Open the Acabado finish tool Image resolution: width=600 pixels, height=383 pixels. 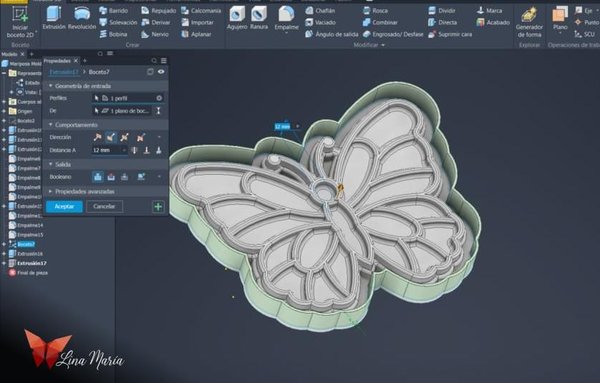493,23
